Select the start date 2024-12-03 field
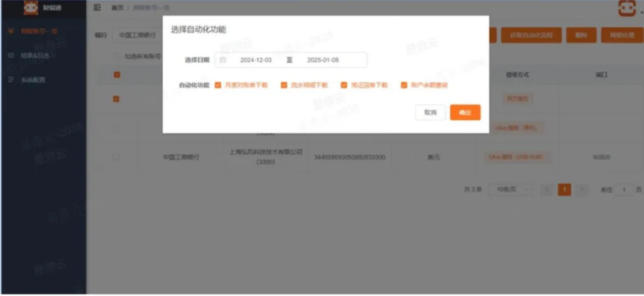 256,60
